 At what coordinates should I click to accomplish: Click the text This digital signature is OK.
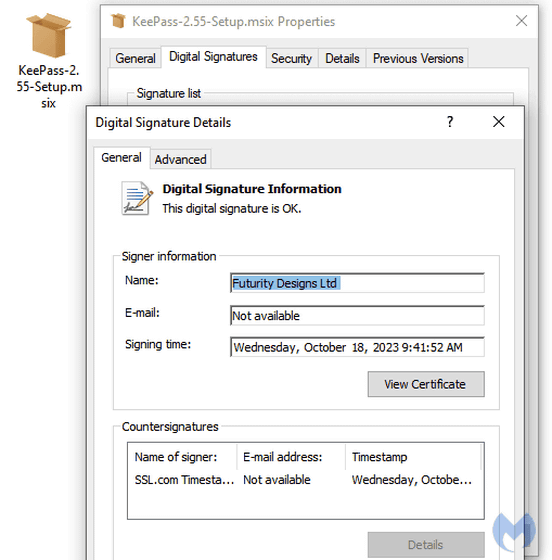click(232, 209)
